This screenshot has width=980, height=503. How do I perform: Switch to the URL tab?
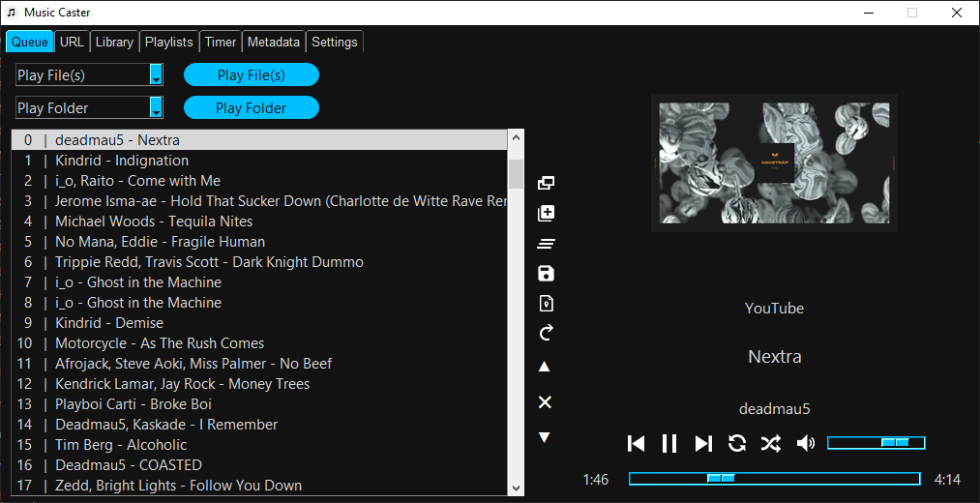[72, 42]
